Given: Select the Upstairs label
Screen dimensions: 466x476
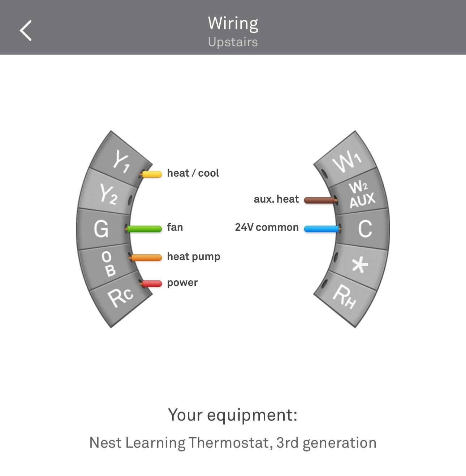Looking at the screenshot, I should point(233,42).
